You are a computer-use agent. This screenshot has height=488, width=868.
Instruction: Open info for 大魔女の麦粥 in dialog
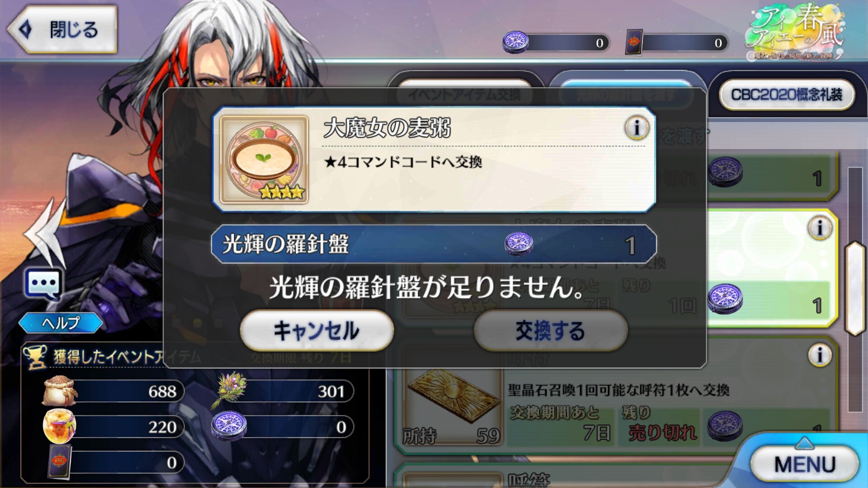coord(637,128)
